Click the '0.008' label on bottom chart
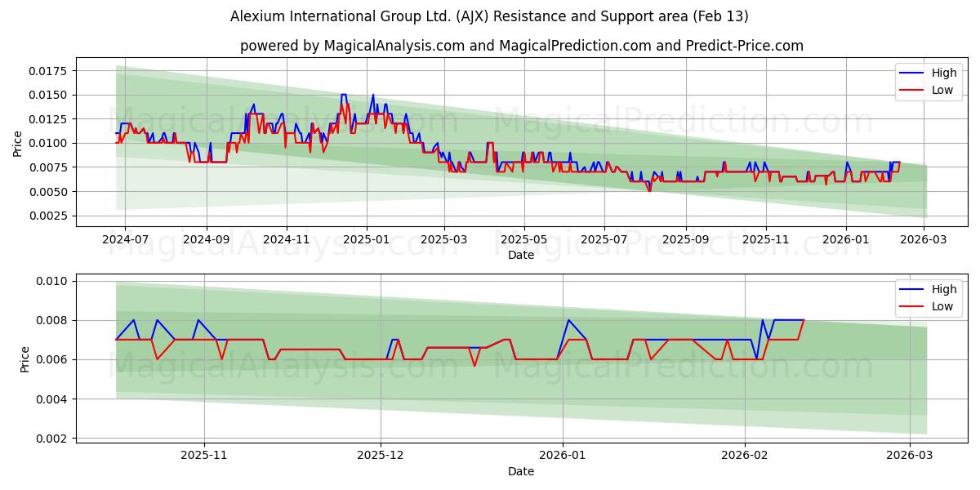 coord(53,321)
